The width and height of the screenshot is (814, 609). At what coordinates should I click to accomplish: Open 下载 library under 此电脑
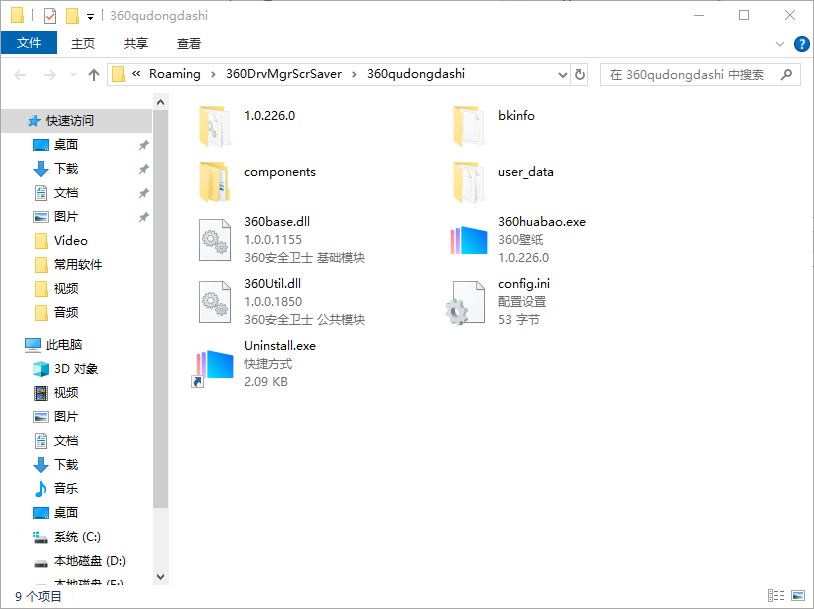pos(56,465)
